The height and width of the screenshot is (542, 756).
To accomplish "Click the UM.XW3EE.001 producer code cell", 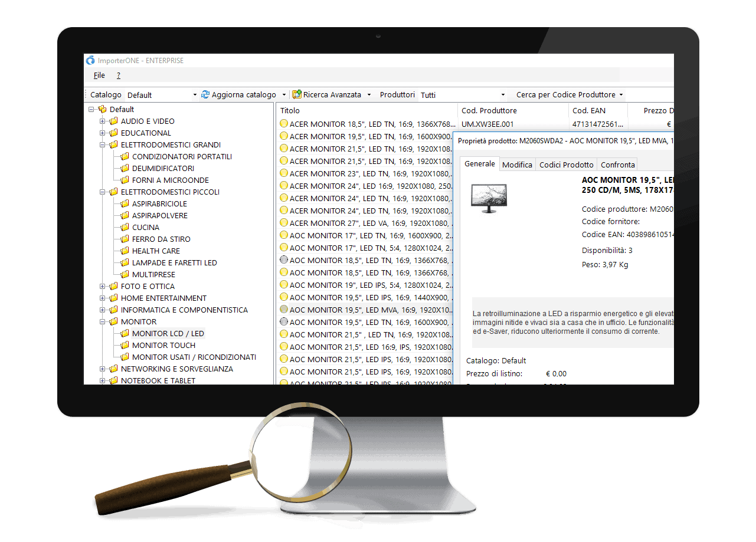I will coord(487,124).
